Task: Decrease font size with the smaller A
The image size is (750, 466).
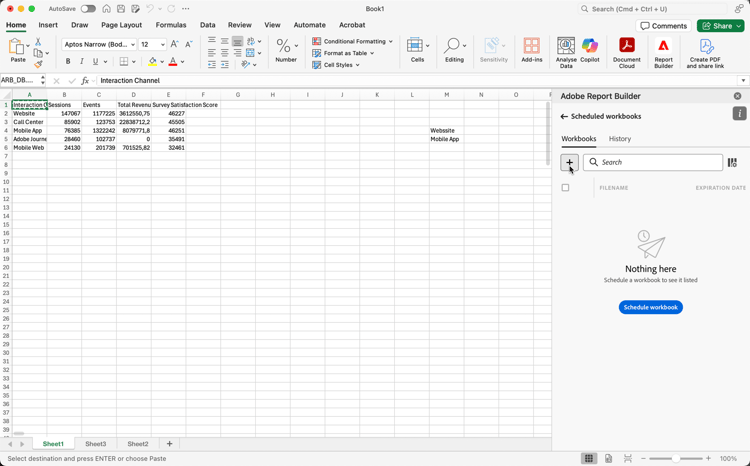Action: pyautogui.click(x=188, y=44)
